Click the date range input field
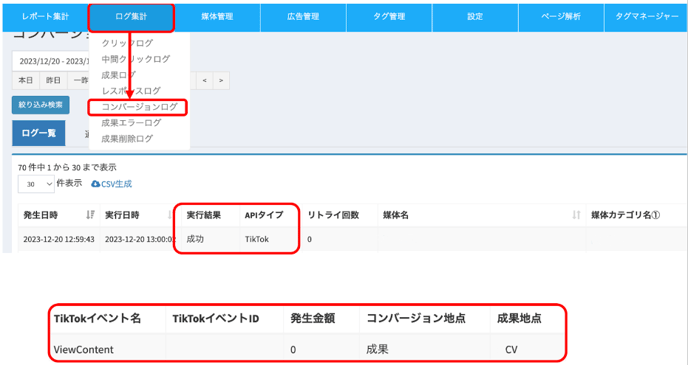This screenshot has width=688, height=365. [x=50, y=61]
